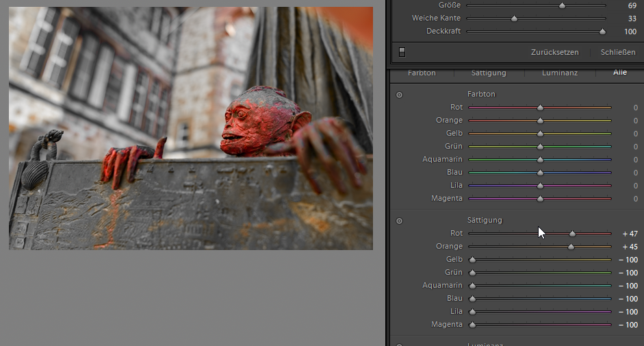The image size is (644, 346).
Task: Toggle the brush panel on/off switch
Action: tap(402, 52)
